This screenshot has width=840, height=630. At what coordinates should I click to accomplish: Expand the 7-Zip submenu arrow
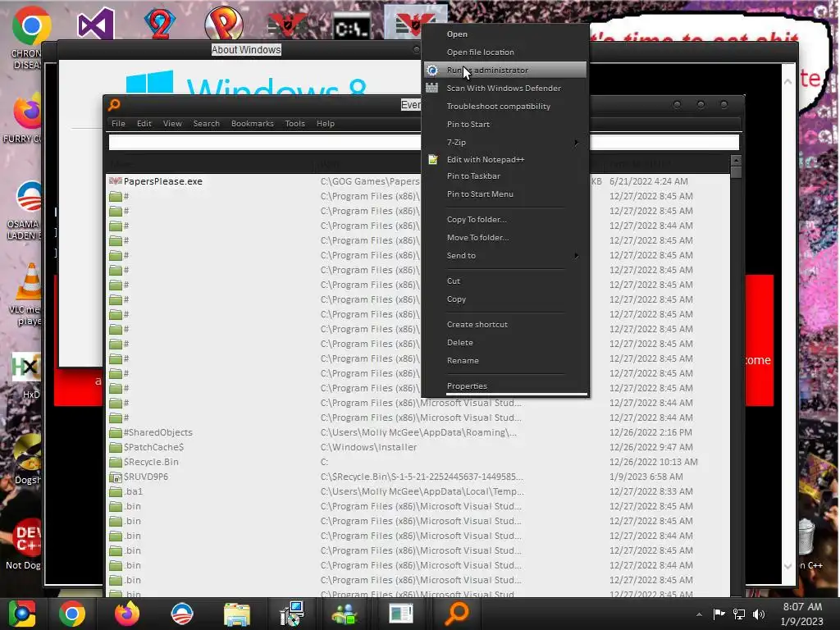point(577,143)
